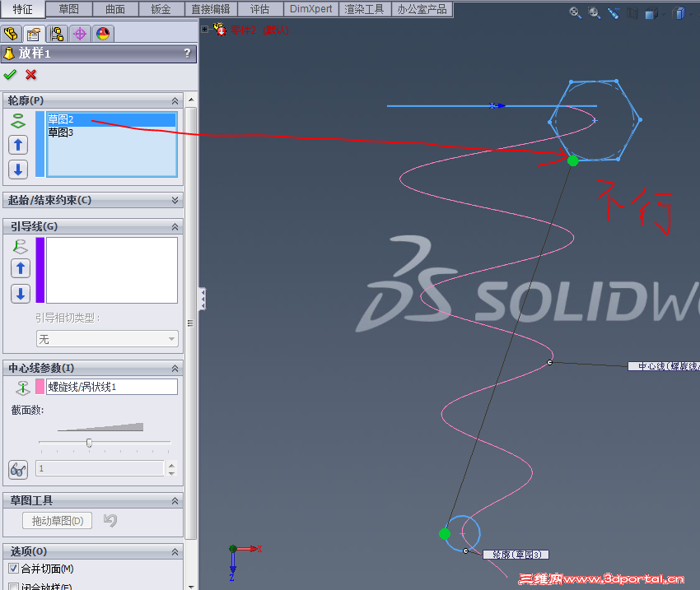Click the undo sketch drag arrow
This screenshot has height=590, width=700.
pos(110,520)
